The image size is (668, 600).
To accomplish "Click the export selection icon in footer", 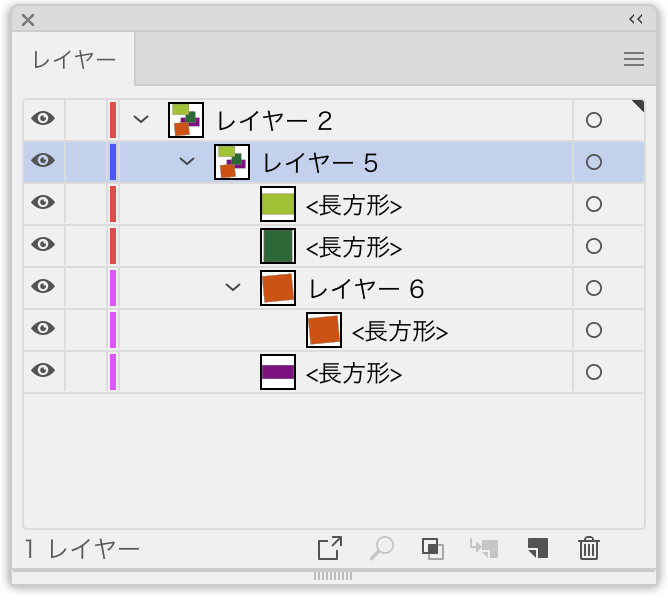I will 330,548.
